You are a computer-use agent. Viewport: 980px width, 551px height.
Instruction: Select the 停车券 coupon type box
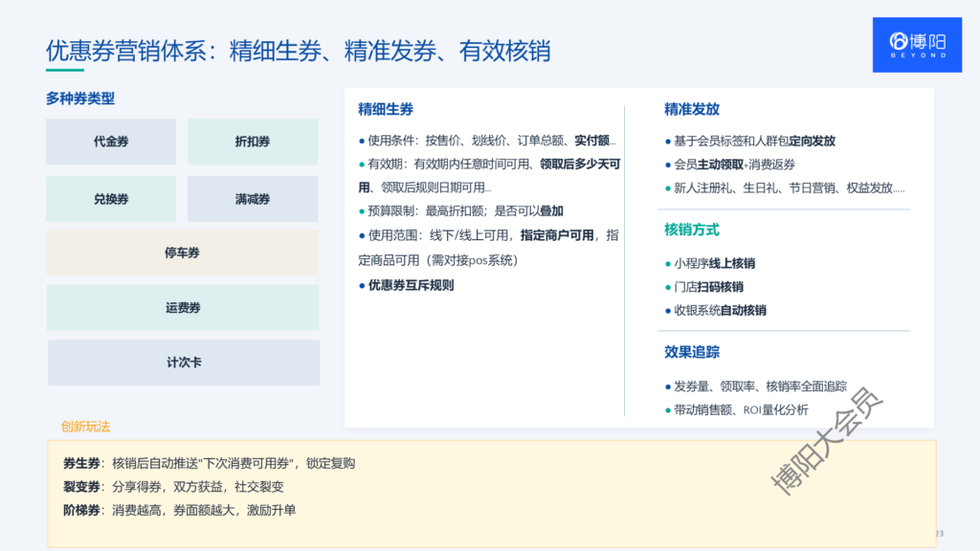click(x=182, y=253)
